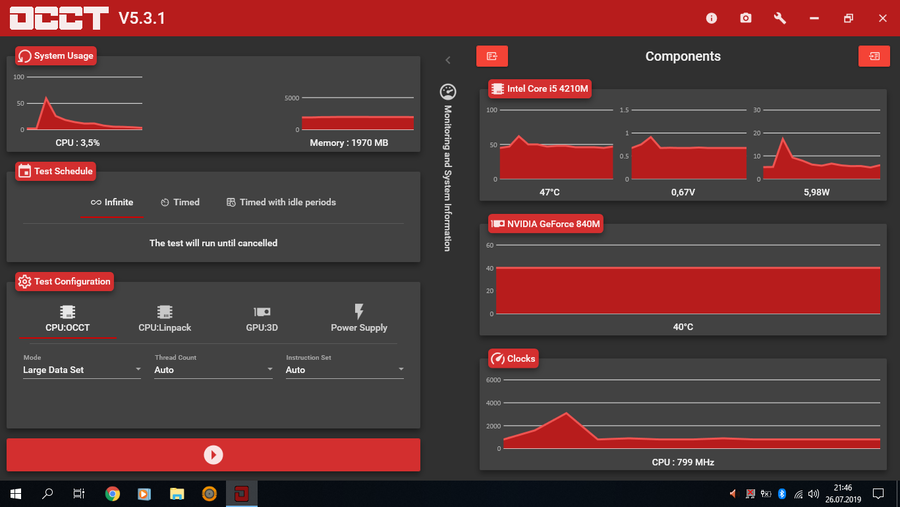Screen dimensions: 900x507
Task: Start the test with the play button
Action: 213,455
